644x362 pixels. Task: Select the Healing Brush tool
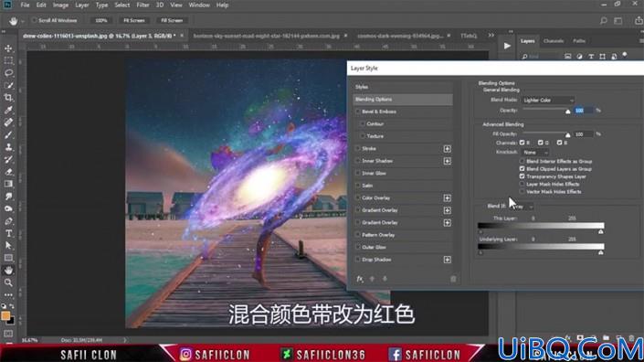click(x=8, y=122)
